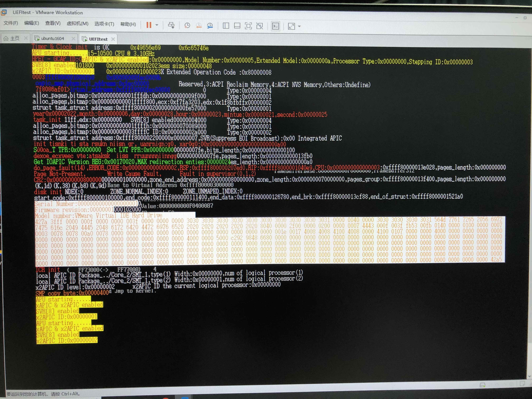Toggle the library sidebar panel
This screenshot has height=399, width=532.
tap(226, 26)
